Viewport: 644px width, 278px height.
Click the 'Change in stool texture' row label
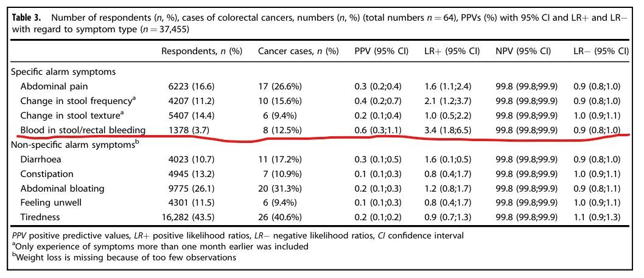pyautogui.click(x=71, y=116)
